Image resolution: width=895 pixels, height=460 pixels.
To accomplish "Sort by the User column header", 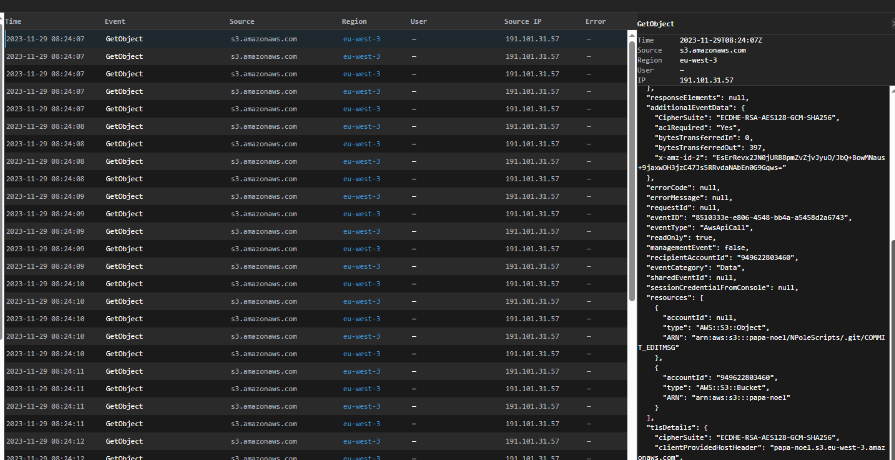I will click(x=419, y=21).
